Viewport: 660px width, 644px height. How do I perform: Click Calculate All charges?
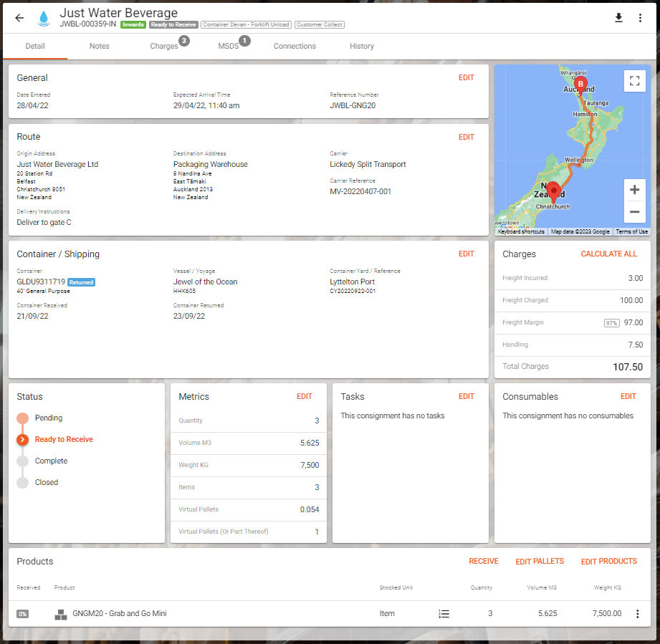pos(608,254)
